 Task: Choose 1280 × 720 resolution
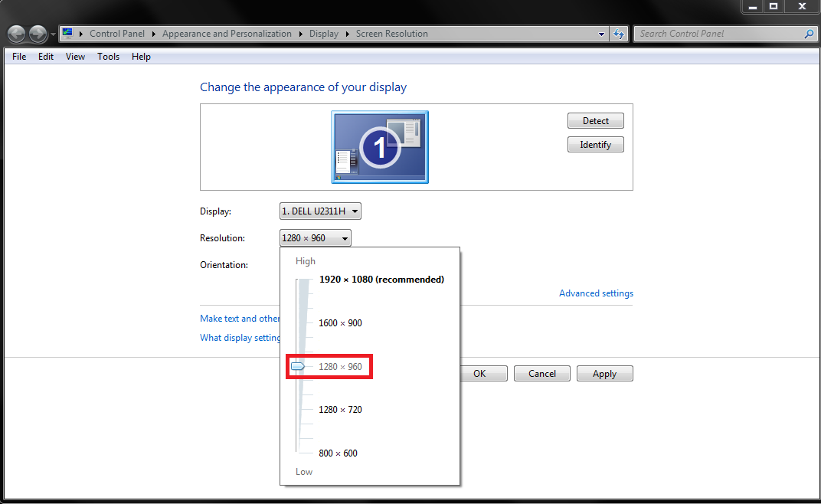coord(340,410)
